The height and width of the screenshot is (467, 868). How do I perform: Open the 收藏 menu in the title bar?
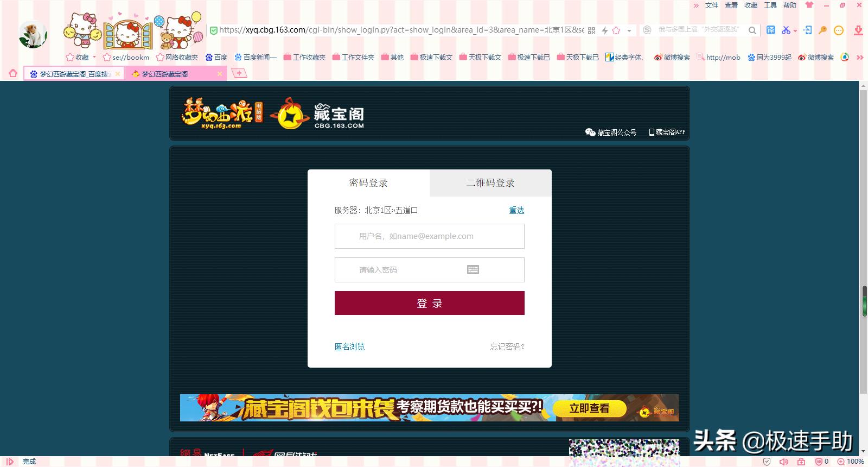coord(751,5)
